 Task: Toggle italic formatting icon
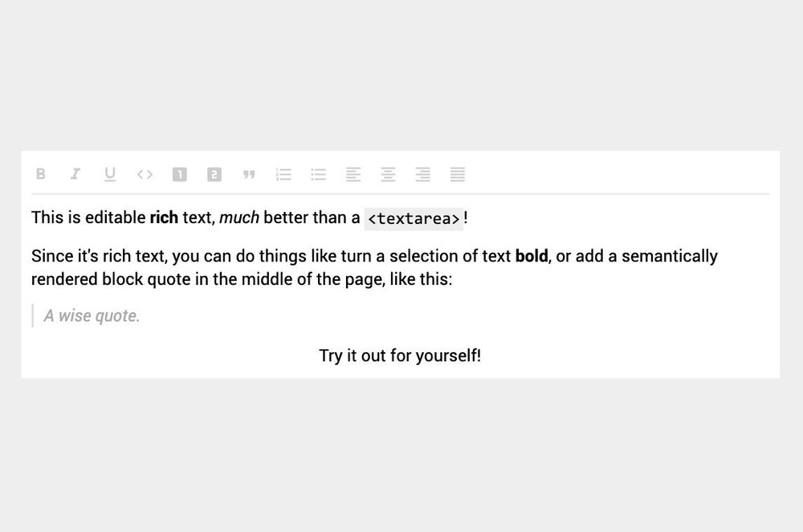click(x=75, y=174)
